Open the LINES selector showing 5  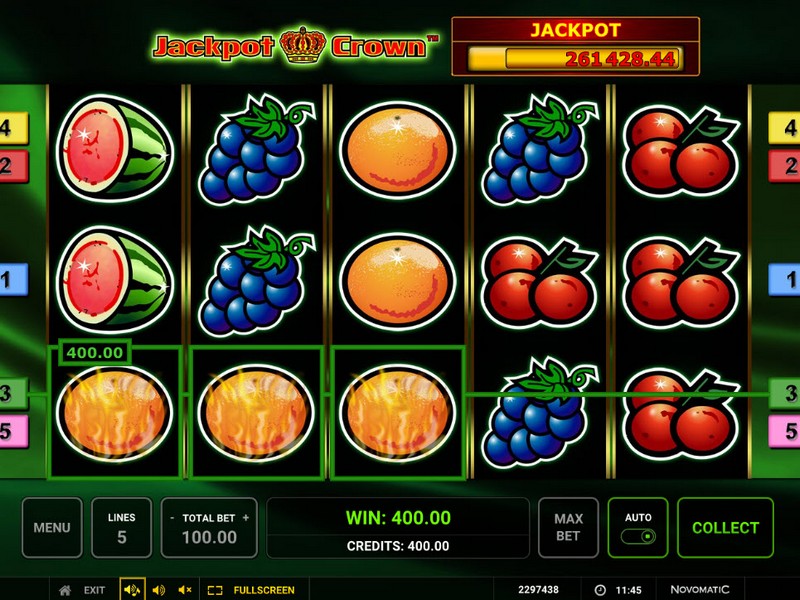(121, 528)
